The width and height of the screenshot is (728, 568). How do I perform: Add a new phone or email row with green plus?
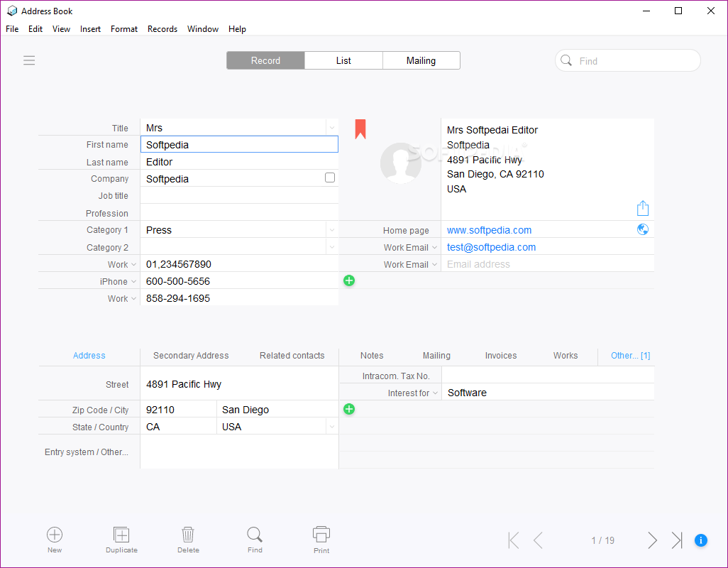[x=349, y=280]
